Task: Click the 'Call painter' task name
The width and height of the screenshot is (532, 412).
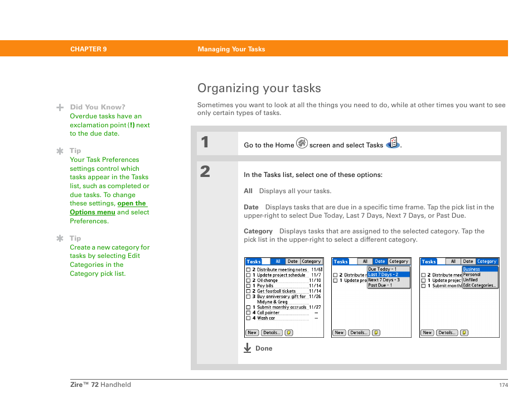Action: point(268,313)
